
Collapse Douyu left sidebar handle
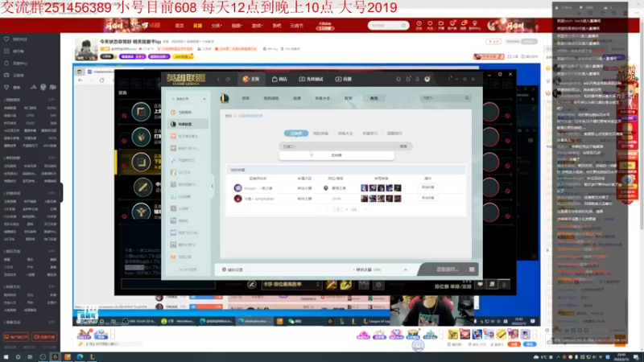(x=61, y=193)
